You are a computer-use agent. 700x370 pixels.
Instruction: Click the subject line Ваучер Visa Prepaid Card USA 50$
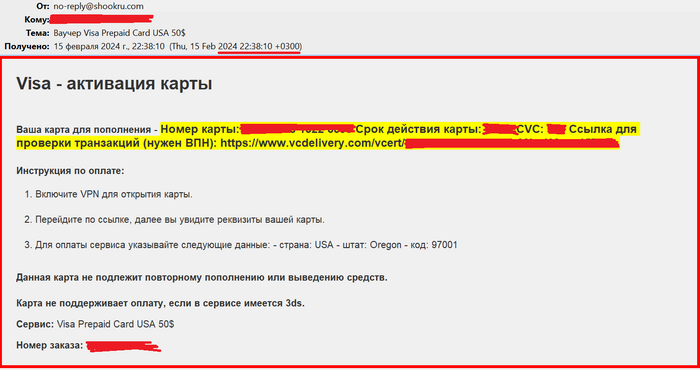click(x=119, y=33)
